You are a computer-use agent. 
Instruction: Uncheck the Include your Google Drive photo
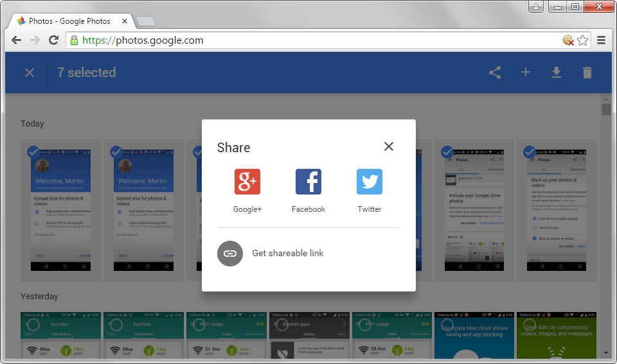click(447, 152)
